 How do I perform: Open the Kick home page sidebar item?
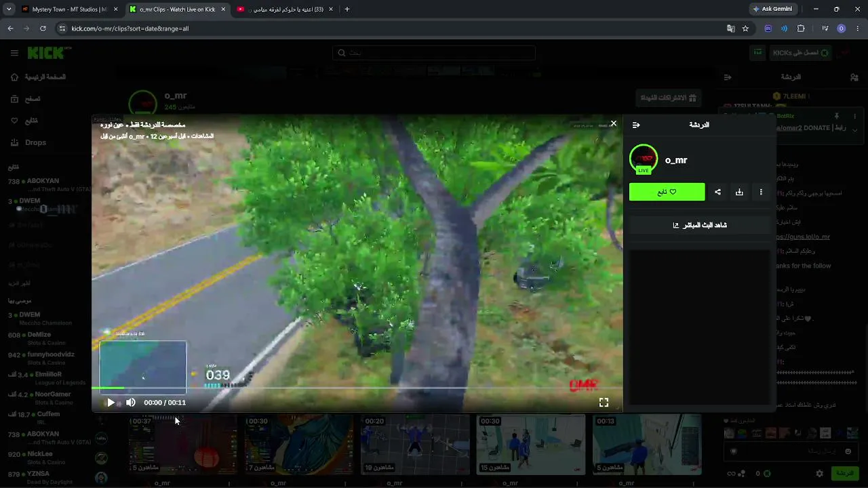click(x=38, y=77)
